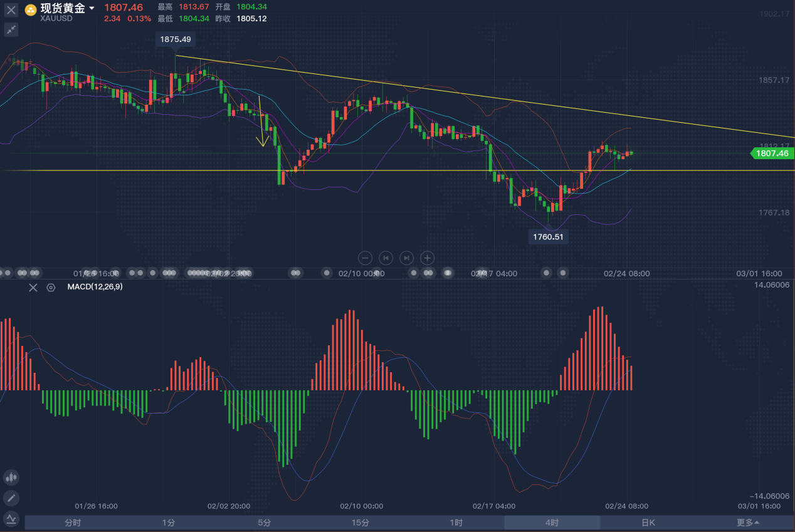This screenshot has width=795, height=532.
Task: Close the chart with top-left X
Action: (x=11, y=10)
